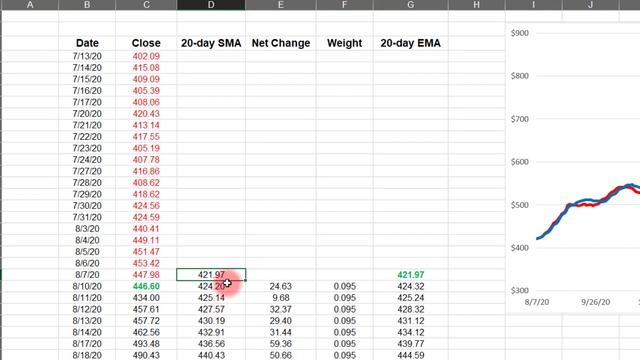
Task: Select date cell 7/15/20
Action: coord(87,79)
